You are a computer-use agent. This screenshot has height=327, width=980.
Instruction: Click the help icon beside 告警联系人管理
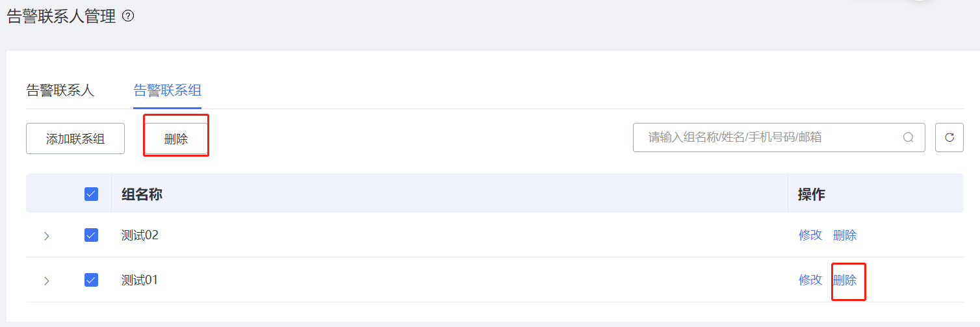(128, 16)
